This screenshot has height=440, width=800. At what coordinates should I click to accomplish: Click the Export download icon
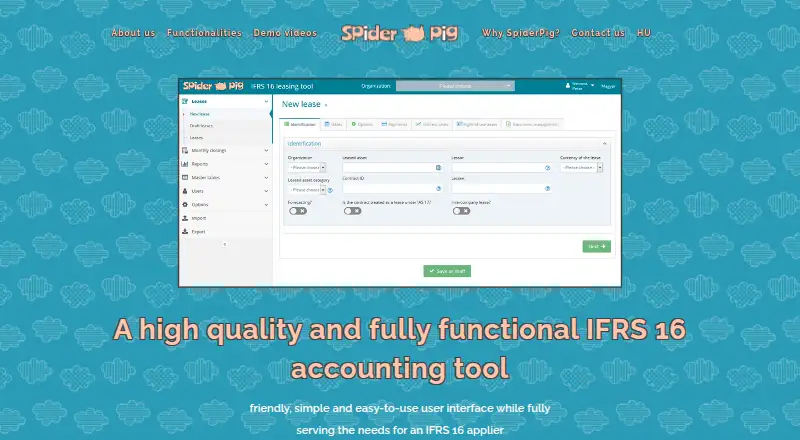click(x=185, y=232)
